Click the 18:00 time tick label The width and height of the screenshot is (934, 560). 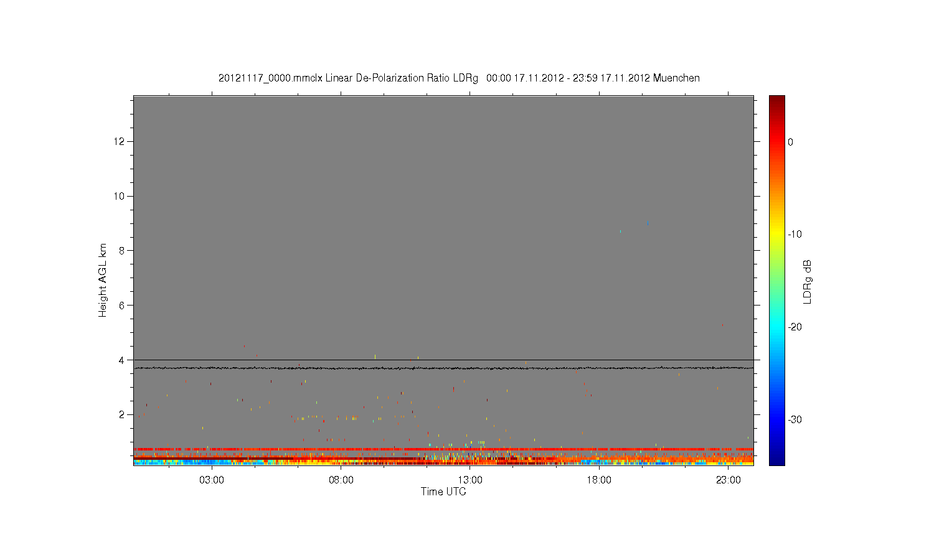click(x=599, y=480)
